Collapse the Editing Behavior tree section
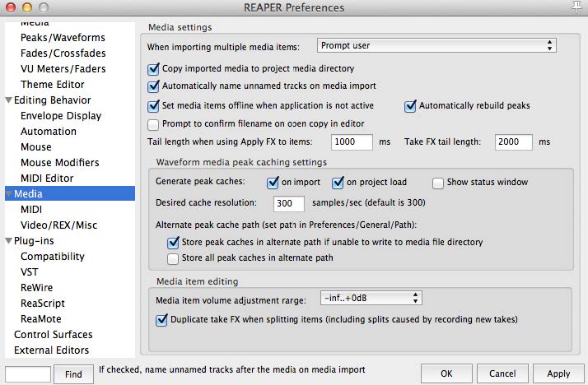The width and height of the screenshot is (588, 385). [8, 100]
